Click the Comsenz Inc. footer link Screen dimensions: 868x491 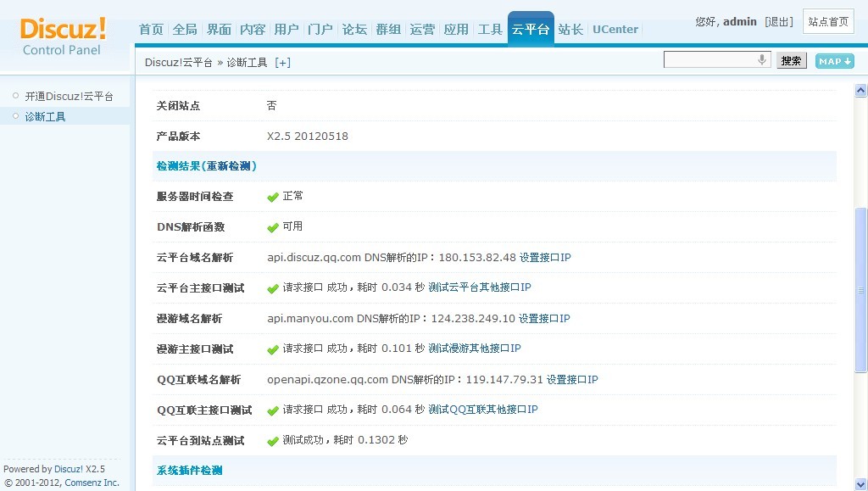coord(92,483)
